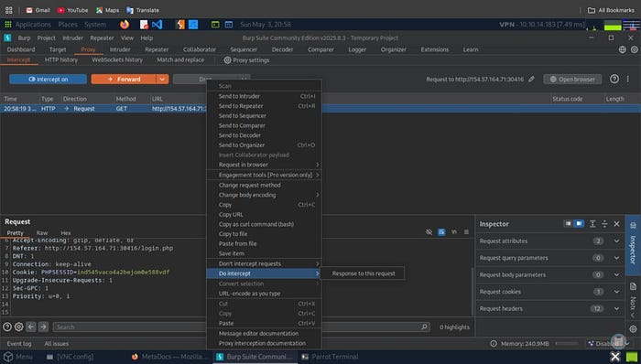Open Don't intercept requests submenu
Viewport: 641px width, 364px height.
[x=264, y=263]
